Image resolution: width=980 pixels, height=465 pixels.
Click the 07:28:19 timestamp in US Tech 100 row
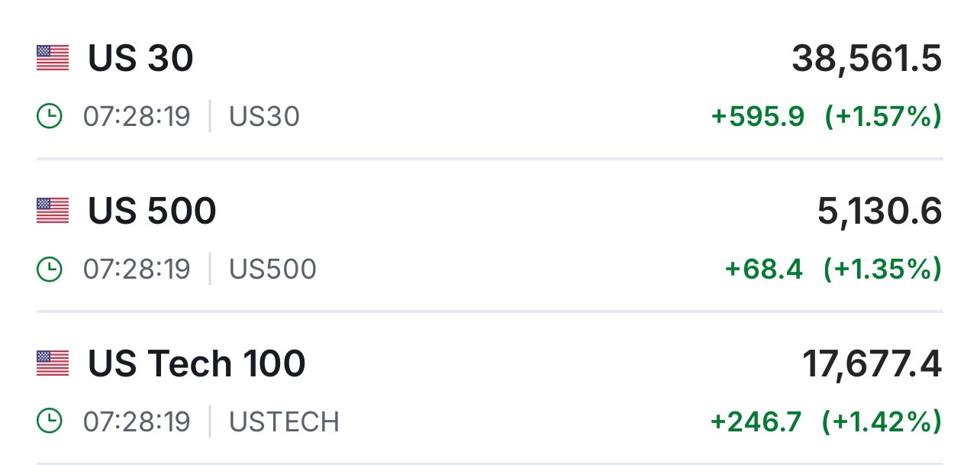coord(137,422)
